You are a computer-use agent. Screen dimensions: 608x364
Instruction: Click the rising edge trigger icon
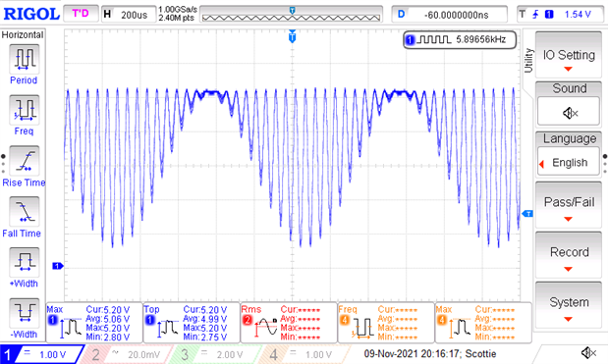click(536, 15)
